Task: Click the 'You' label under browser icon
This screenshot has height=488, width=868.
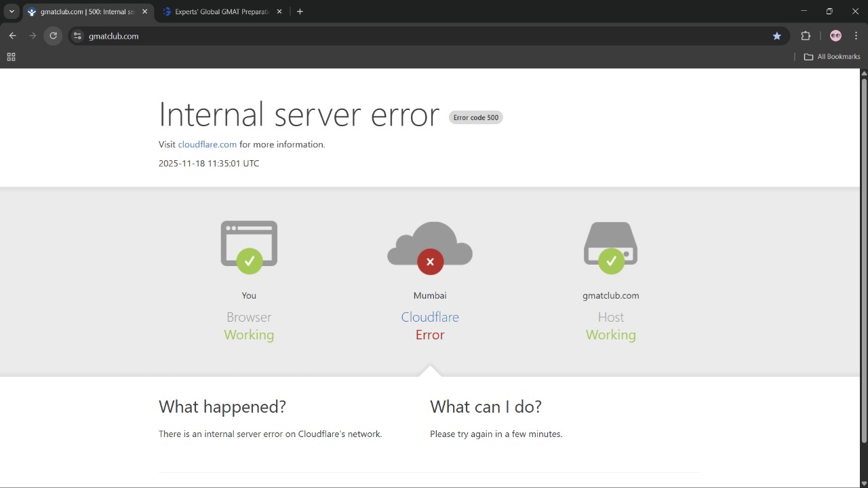Action: (x=249, y=295)
